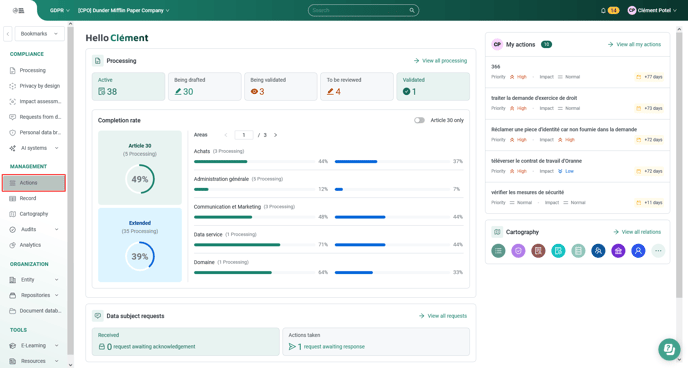688x368 pixels.
Task: Open Dunder Mifflin Paper Company selector
Action: (123, 11)
